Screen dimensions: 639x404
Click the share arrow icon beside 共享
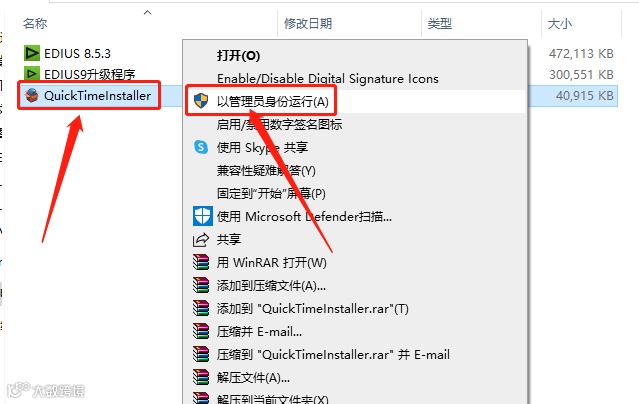point(201,239)
